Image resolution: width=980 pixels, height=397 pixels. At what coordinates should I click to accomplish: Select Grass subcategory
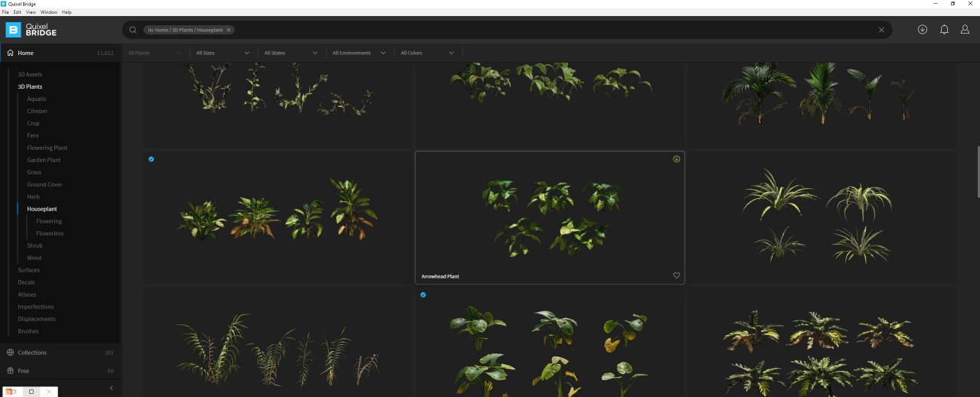34,172
